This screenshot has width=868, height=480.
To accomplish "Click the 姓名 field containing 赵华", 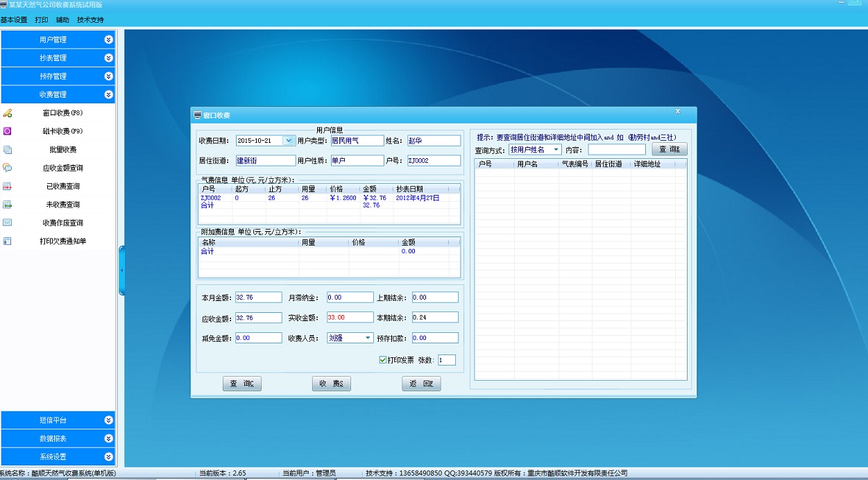I will point(434,140).
